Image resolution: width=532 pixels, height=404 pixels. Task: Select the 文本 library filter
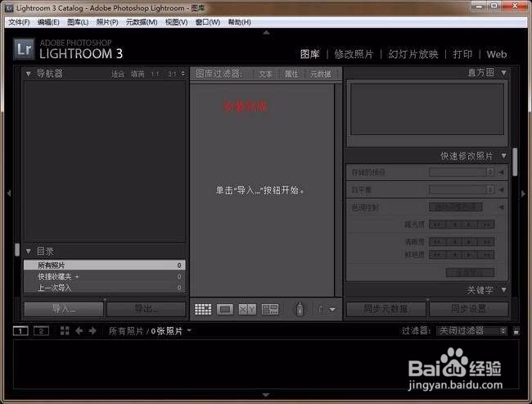click(265, 74)
